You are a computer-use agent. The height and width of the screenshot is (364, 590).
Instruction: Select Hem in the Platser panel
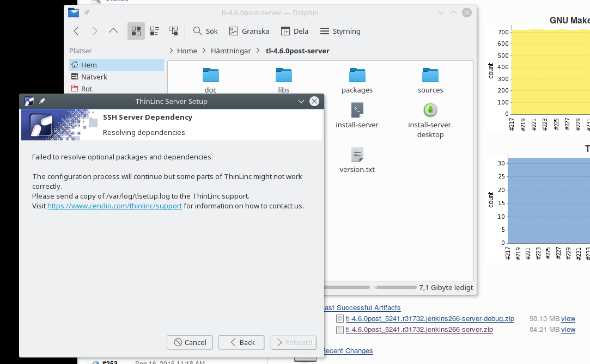(117, 65)
